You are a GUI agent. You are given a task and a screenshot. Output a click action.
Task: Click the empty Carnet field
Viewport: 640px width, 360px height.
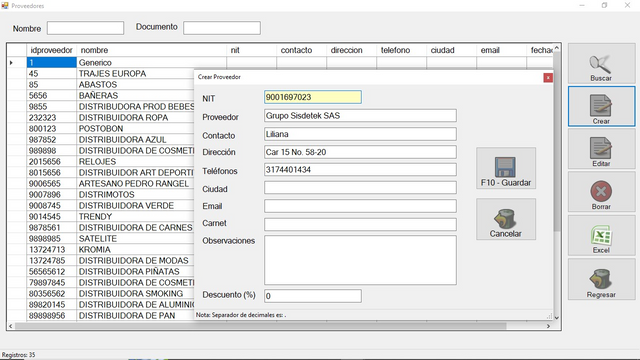(x=360, y=224)
